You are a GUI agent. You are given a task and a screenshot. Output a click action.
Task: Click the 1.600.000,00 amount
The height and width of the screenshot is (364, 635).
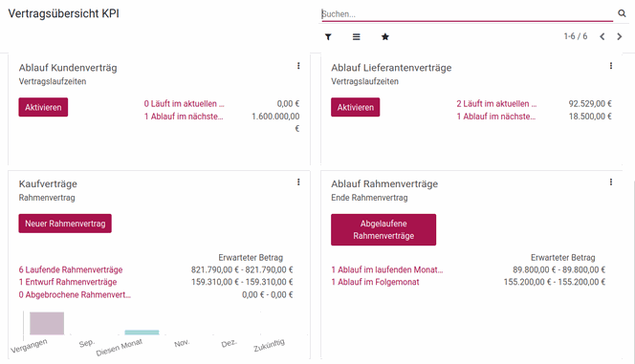275,117
